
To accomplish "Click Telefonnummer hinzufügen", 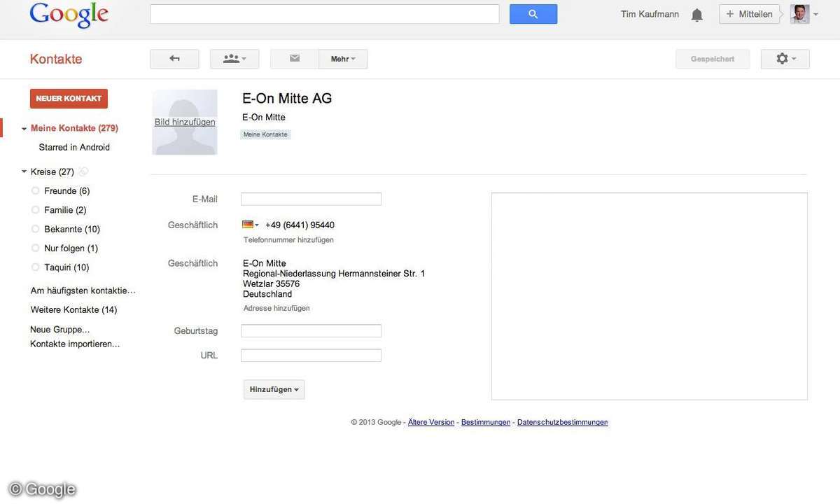I will click(x=288, y=240).
